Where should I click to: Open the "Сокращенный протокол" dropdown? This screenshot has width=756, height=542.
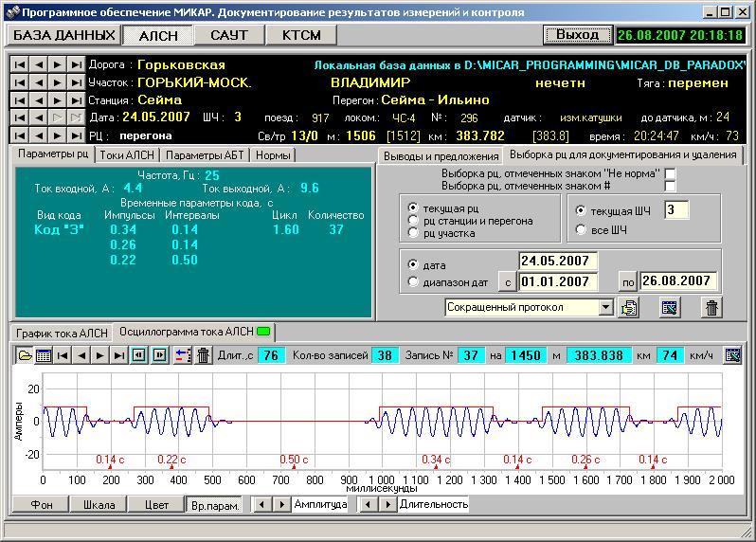(x=606, y=307)
